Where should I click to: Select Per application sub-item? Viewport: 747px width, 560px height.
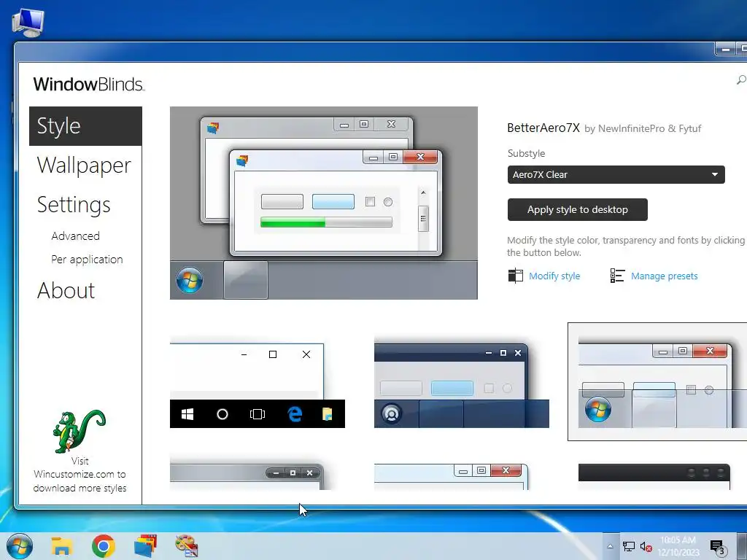[x=87, y=260]
